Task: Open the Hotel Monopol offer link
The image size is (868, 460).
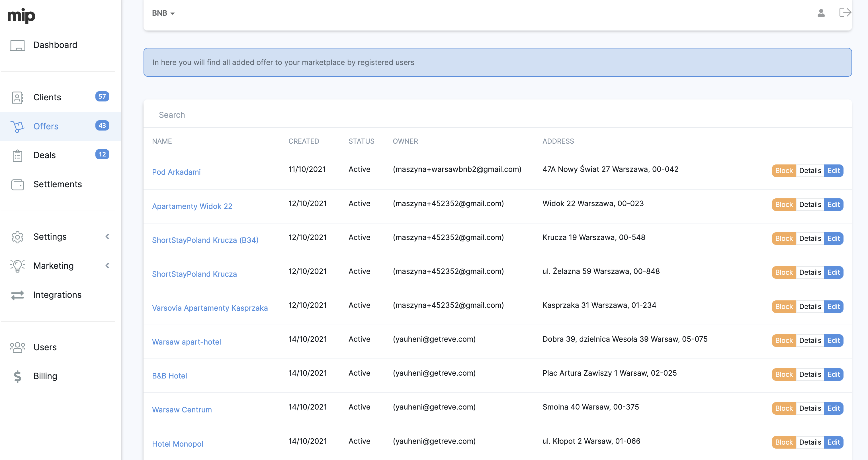Action: point(177,444)
